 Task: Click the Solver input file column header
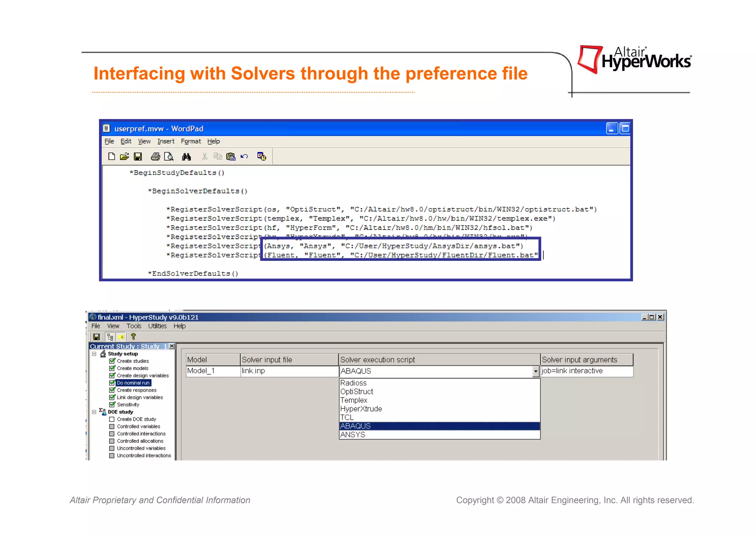pyautogui.click(x=289, y=359)
